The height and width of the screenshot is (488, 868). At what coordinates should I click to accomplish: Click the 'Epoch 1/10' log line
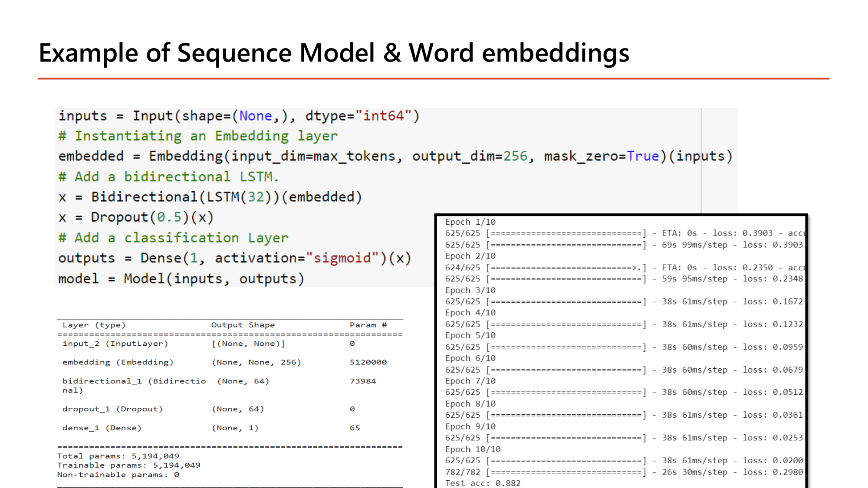pos(470,222)
